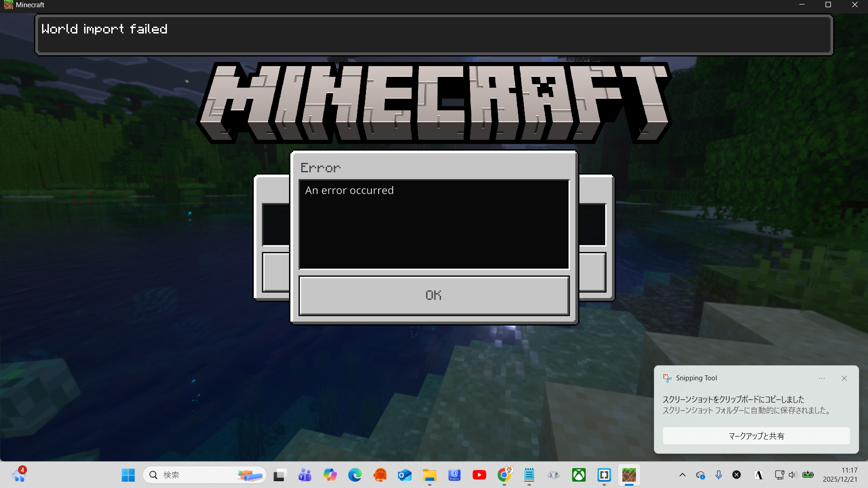Open Microsoft Edge browser
868x488 pixels.
point(355,475)
